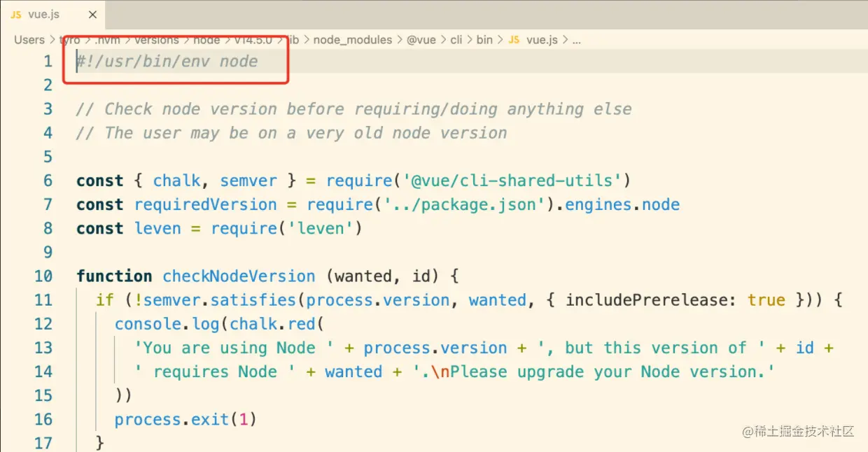Image resolution: width=868 pixels, height=452 pixels.
Task: Click 'console' on line 12
Action: click(148, 324)
